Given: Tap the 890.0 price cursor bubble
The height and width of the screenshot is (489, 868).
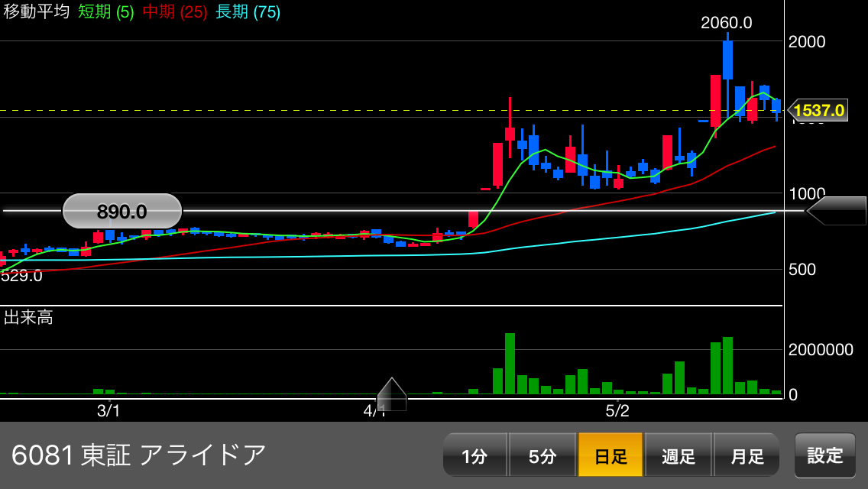Looking at the screenshot, I should coord(122,212).
